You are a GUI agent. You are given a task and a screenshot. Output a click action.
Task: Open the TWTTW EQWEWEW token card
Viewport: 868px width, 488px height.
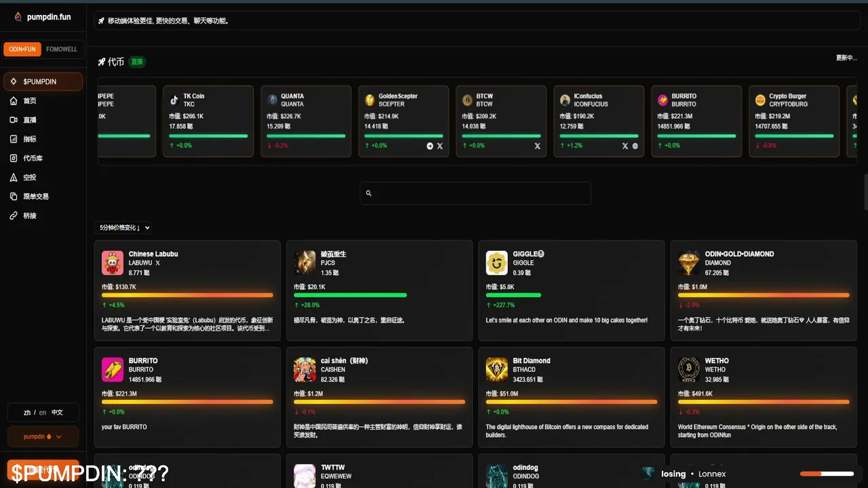tap(380, 471)
